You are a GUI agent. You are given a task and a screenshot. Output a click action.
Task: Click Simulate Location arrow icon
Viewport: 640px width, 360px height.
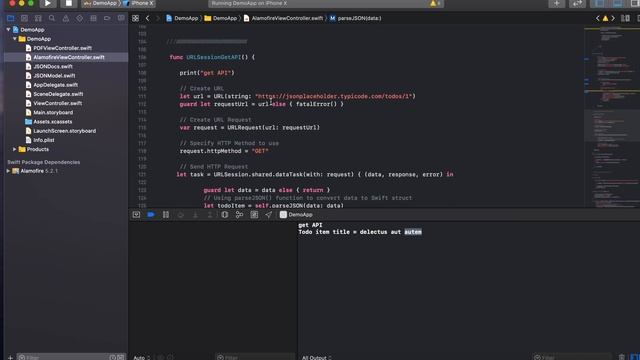coord(268,215)
